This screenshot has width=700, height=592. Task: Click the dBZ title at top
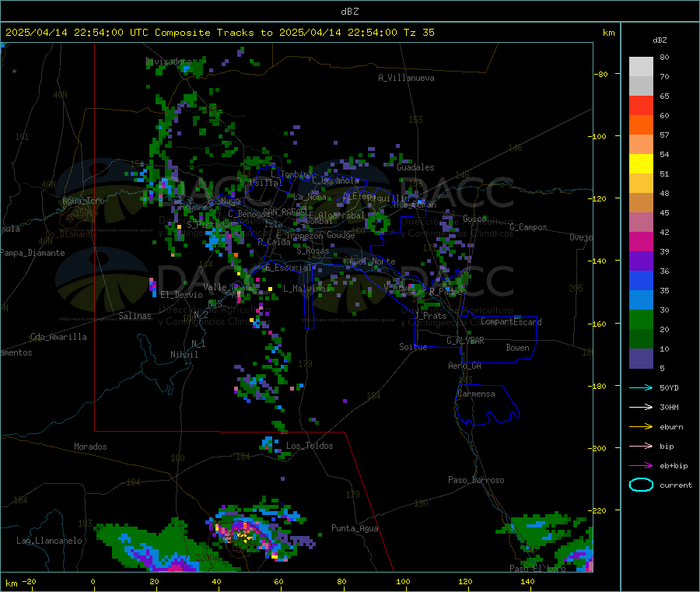pyautogui.click(x=349, y=11)
